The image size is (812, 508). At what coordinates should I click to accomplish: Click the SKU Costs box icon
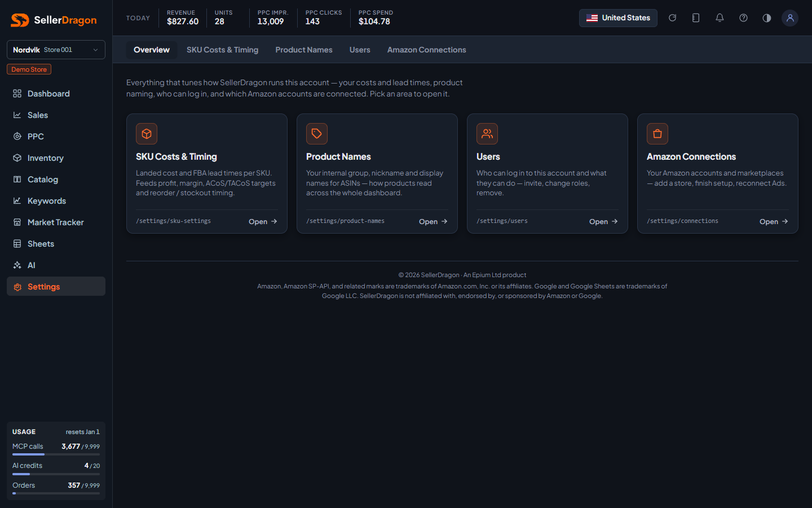[147, 134]
